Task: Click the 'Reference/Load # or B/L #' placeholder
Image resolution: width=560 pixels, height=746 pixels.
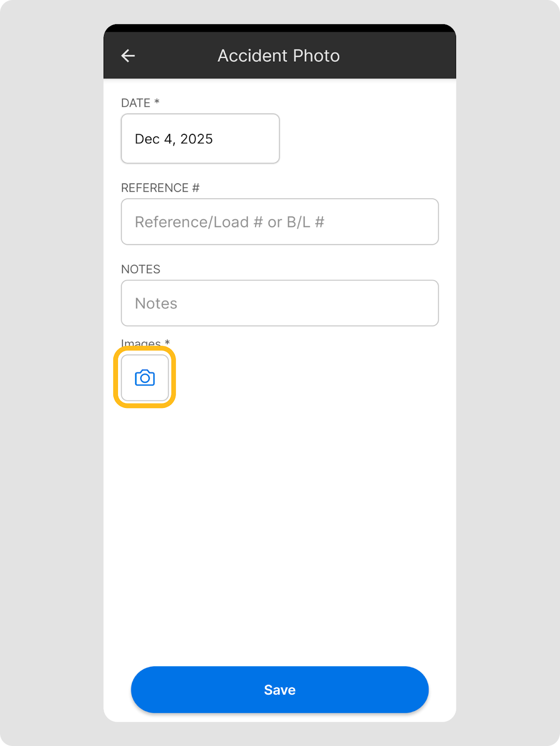Action: [x=229, y=222]
